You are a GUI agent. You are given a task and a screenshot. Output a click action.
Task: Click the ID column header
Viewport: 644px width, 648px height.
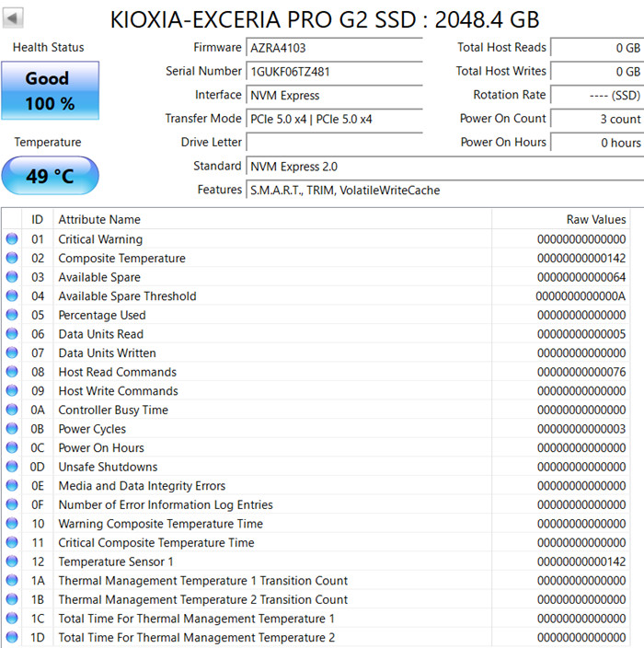click(x=37, y=219)
